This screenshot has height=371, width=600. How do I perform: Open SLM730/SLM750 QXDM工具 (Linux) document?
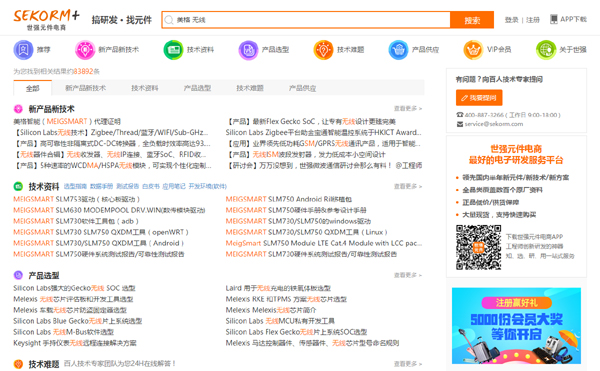pyautogui.click(x=307, y=232)
